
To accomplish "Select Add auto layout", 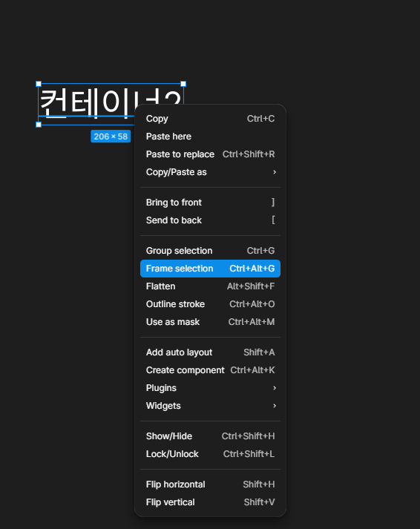I will (210, 352).
